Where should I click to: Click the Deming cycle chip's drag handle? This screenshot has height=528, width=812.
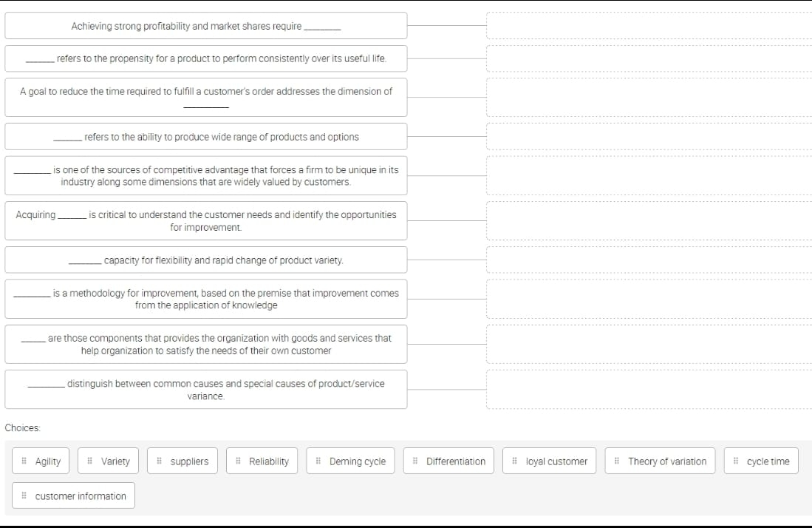coord(318,461)
